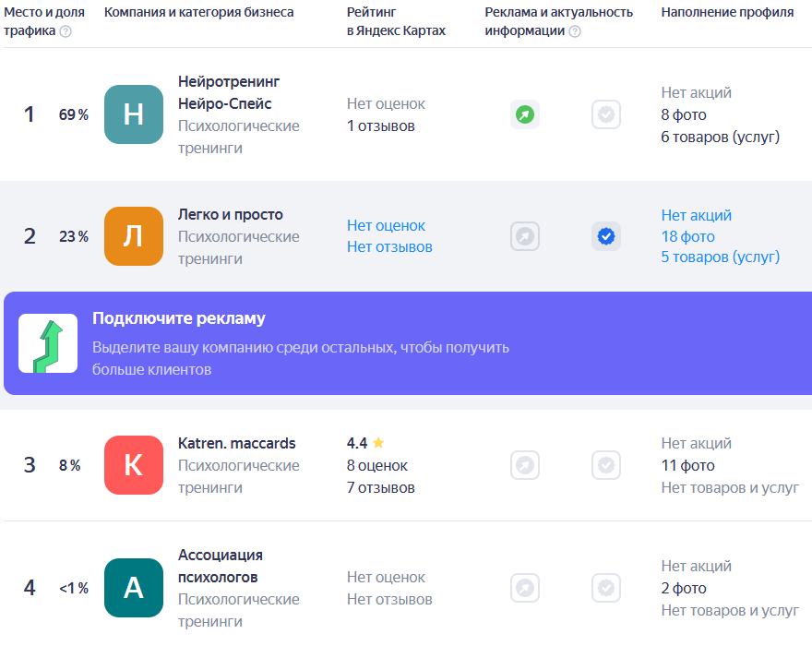Click the green advertising arrow icon for Нейротренинг
The height and width of the screenshot is (646, 812).
[525, 114]
